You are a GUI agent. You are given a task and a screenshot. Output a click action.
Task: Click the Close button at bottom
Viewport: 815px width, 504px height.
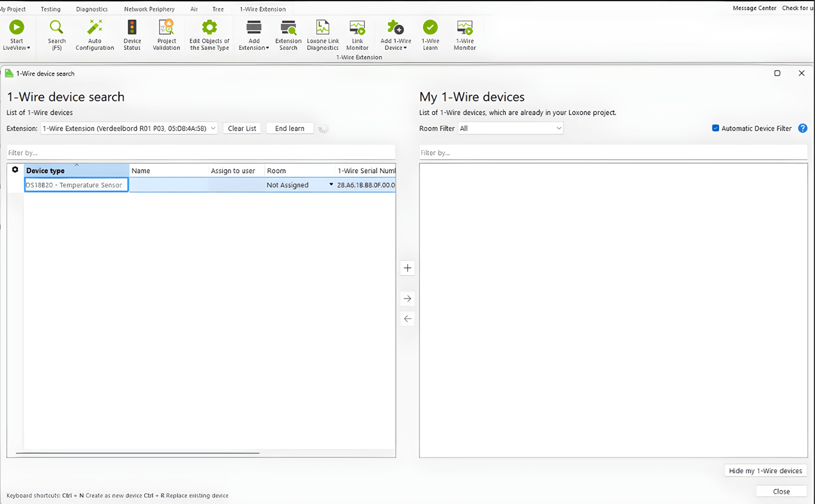pyautogui.click(x=781, y=491)
